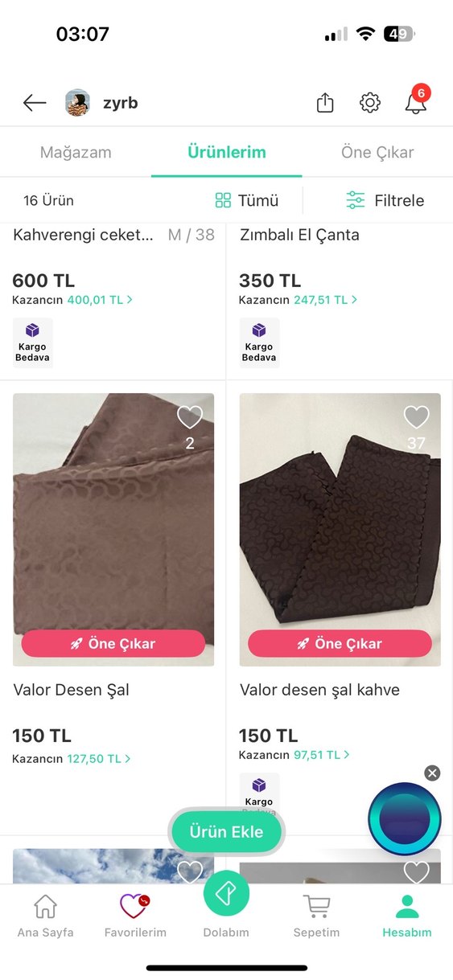Open the Dolabım tag icon
The height and width of the screenshot is (980, 453).
(226, 893)
